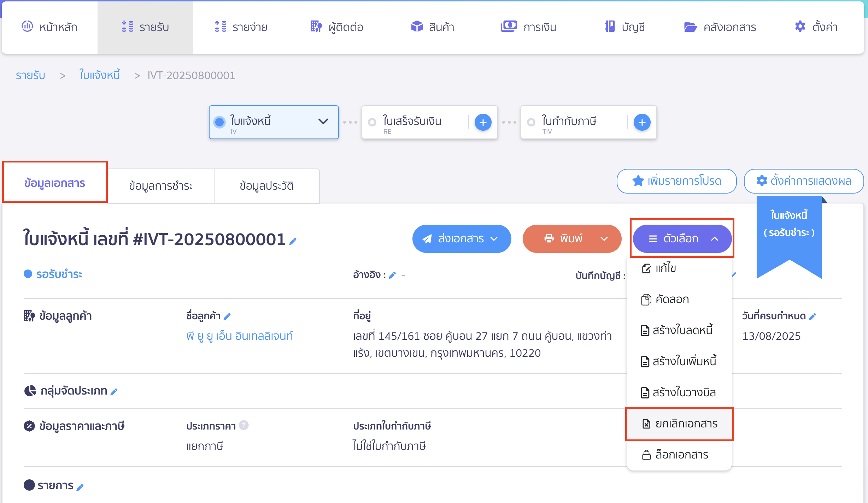This screenshot has height=503, width=868.
Task: Open ตั้งค่าการแสดงผล display settings
Action: pyautogui.click(x=804, y=181)
